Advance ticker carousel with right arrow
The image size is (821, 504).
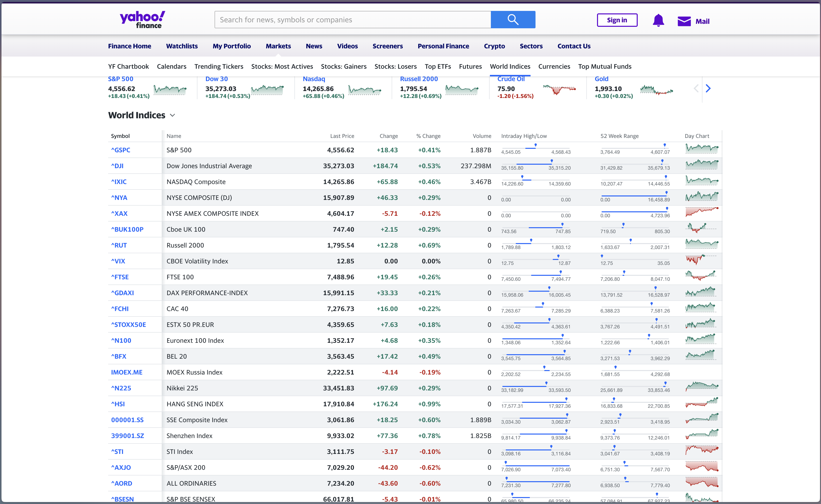coord(708,88)
